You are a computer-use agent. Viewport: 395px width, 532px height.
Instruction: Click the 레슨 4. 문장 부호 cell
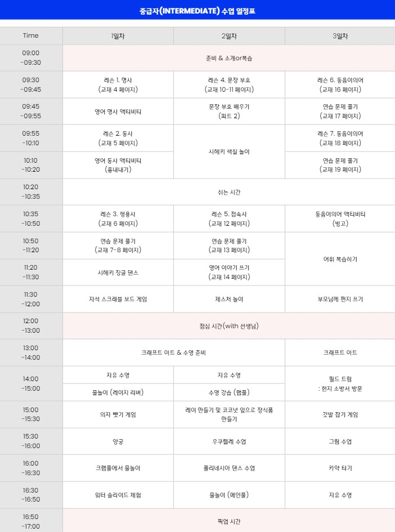click(229, 85)
